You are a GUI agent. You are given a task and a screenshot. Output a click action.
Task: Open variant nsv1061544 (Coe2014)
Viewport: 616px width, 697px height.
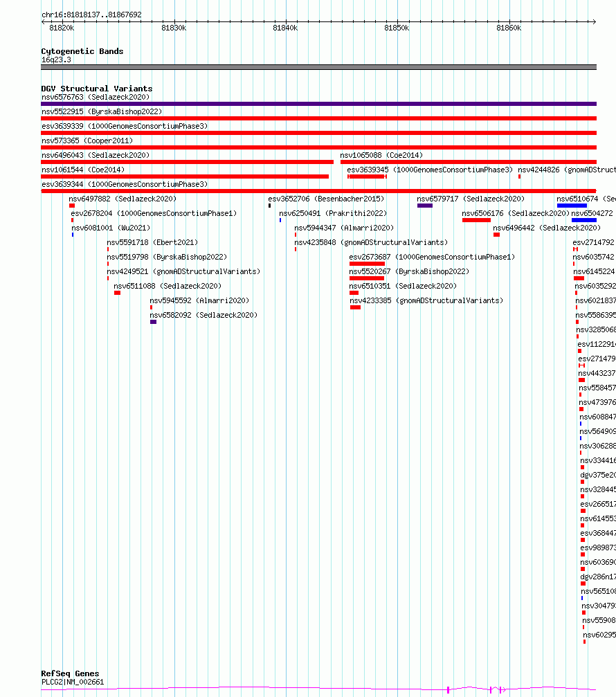click(x=83, y=170)
